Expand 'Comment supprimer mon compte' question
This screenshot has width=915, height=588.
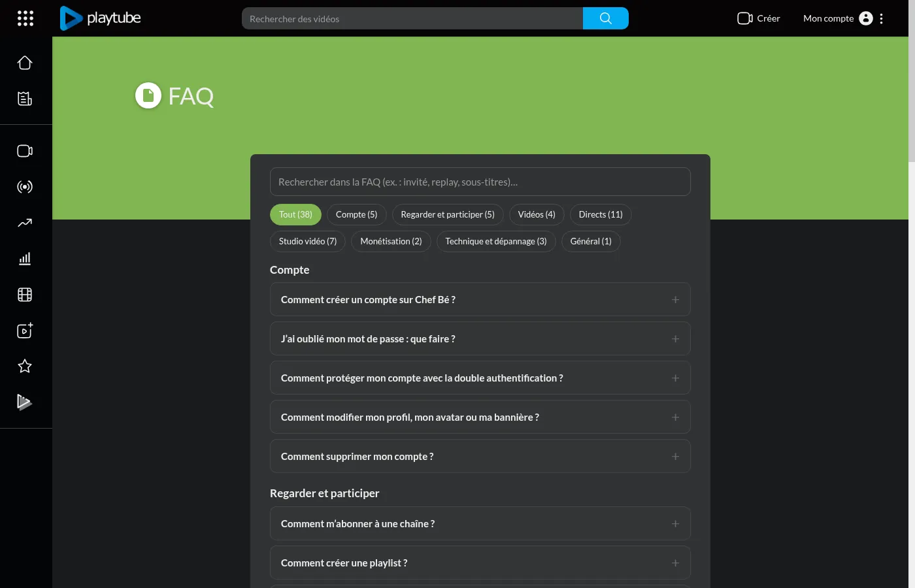(x=480, y=456)
